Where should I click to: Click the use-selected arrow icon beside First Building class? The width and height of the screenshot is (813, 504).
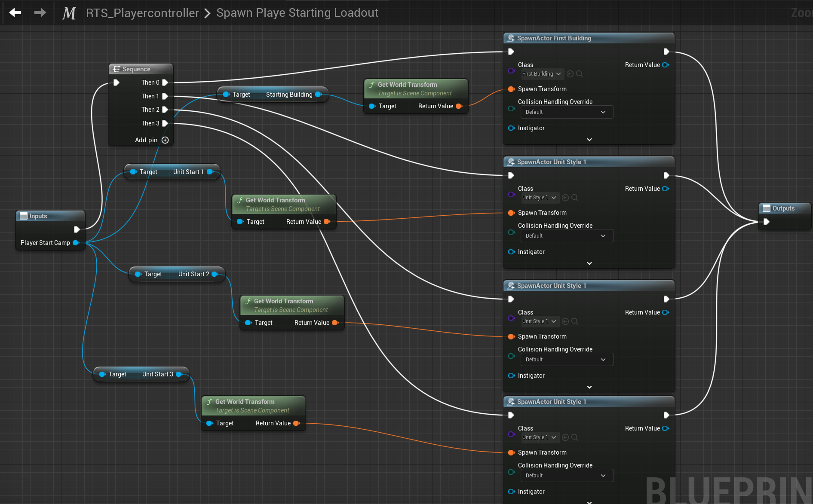[x=570, y=74]
